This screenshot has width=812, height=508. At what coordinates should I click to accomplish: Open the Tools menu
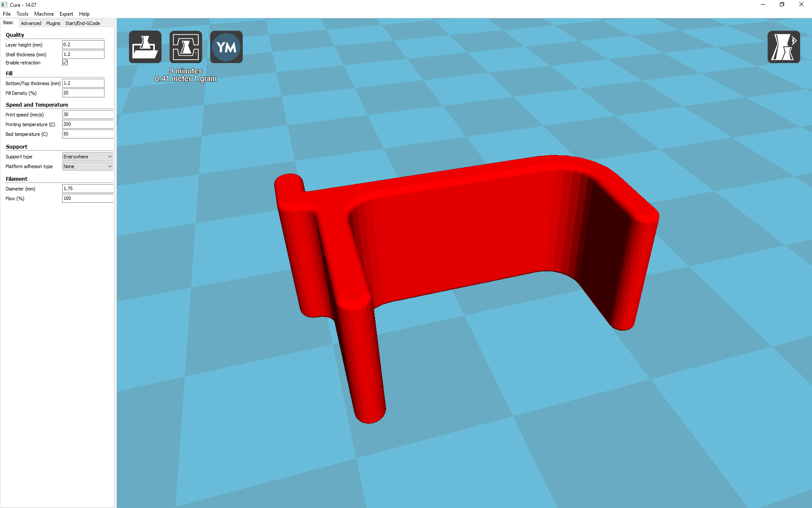click(x=22, y=14)
